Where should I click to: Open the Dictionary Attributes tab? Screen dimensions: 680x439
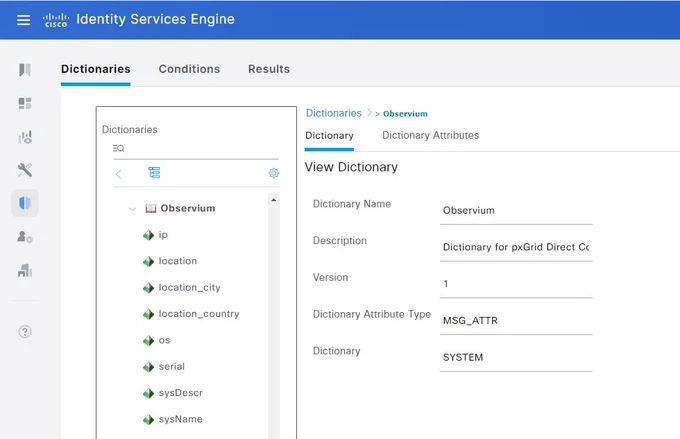pyautogui.click(x=430, y=135)
